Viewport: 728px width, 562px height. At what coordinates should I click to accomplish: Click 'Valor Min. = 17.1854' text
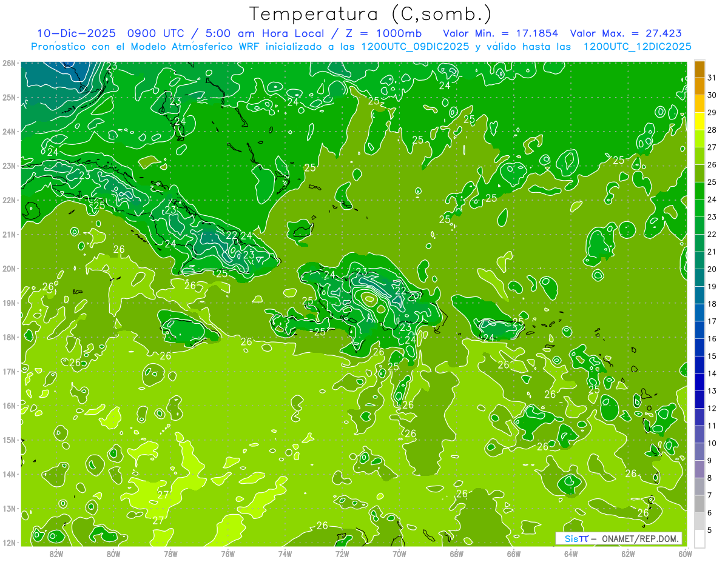tap(500, 33)
